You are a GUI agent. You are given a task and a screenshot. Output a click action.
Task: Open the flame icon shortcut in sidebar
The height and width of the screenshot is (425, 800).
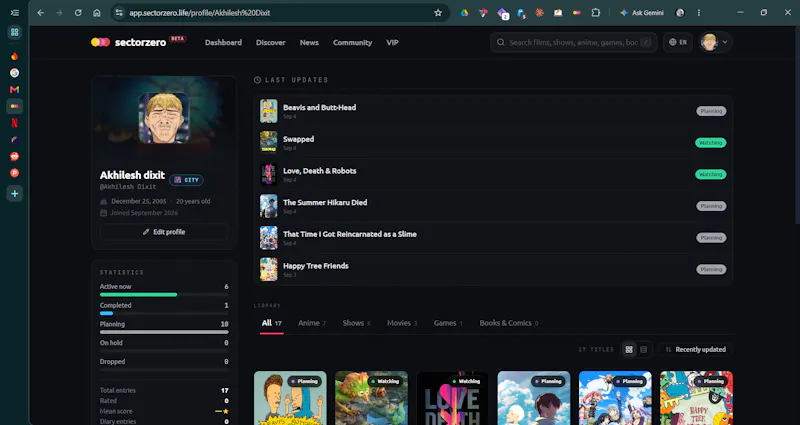tap(14, 56)
